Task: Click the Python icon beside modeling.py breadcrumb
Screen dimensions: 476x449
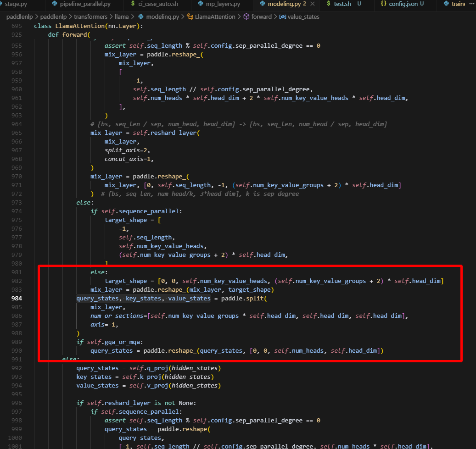Action: tap(141, 17)
